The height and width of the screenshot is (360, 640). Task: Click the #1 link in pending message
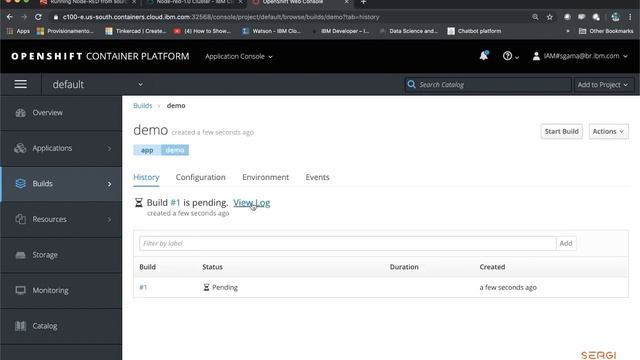click(x=175, y=202)
